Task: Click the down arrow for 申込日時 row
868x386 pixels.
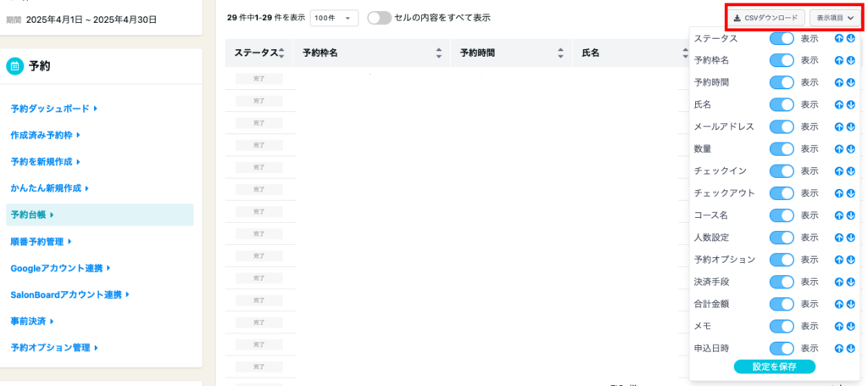Action: point(849,348)
